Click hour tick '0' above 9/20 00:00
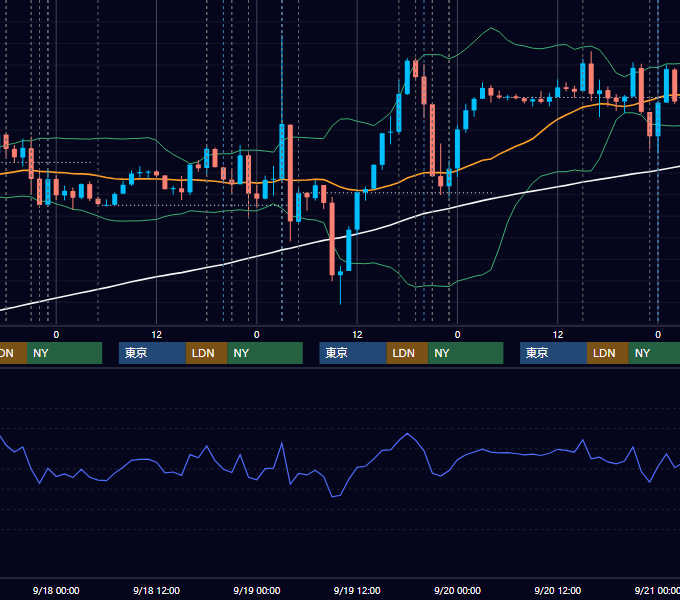 pos(457,335)
